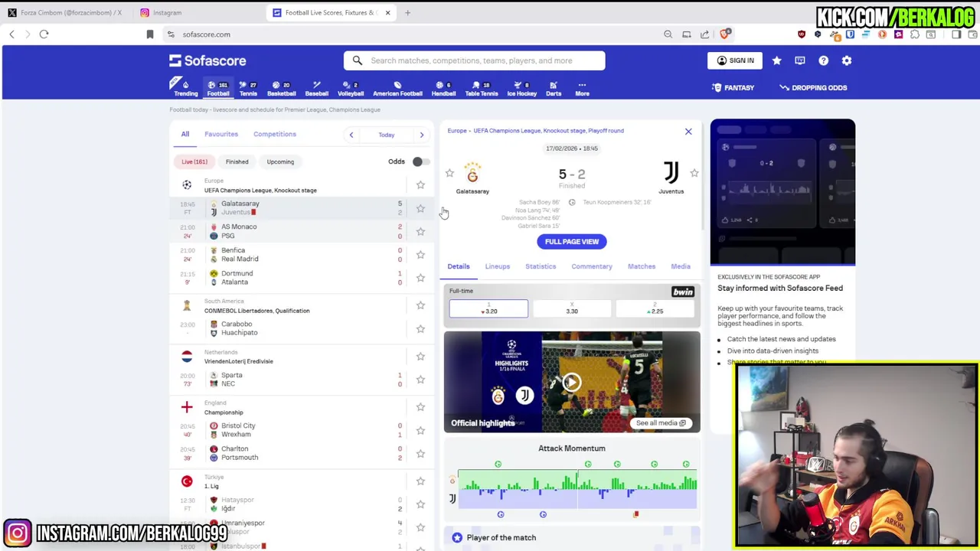The height and width of the screenshot is (551, 980).
Task: Click See all media link
Action: 661,422
